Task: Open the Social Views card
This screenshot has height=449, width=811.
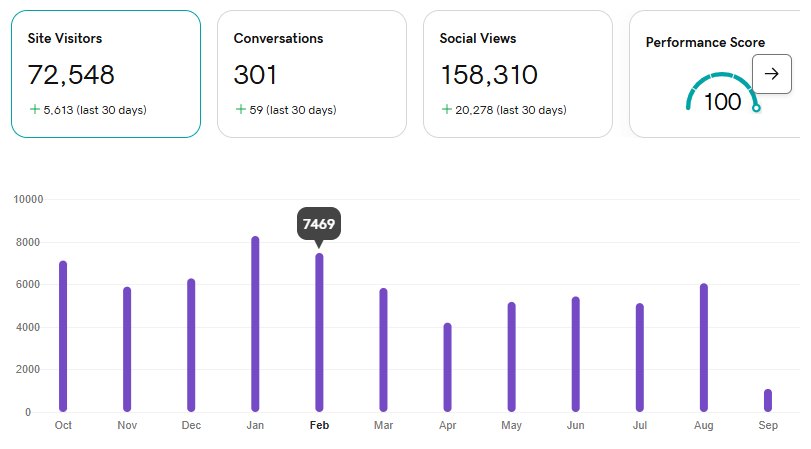Action: (517, 74)
